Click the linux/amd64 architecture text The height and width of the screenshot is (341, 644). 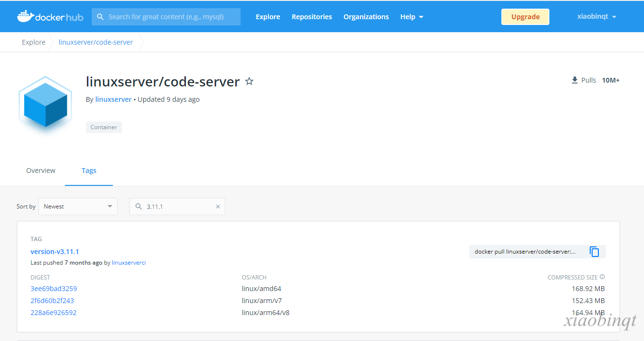click(x=261, y=289)
